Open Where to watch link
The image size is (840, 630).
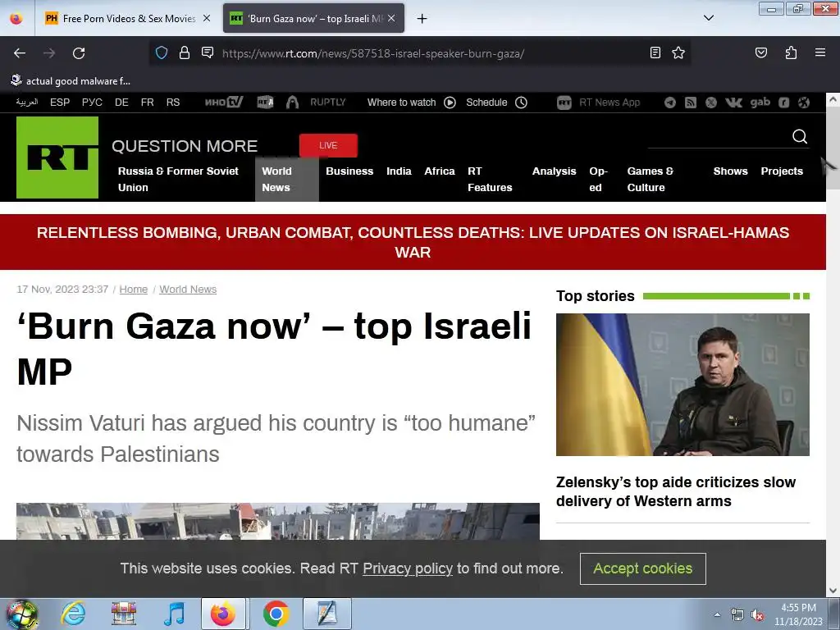[x=411, y=103]
